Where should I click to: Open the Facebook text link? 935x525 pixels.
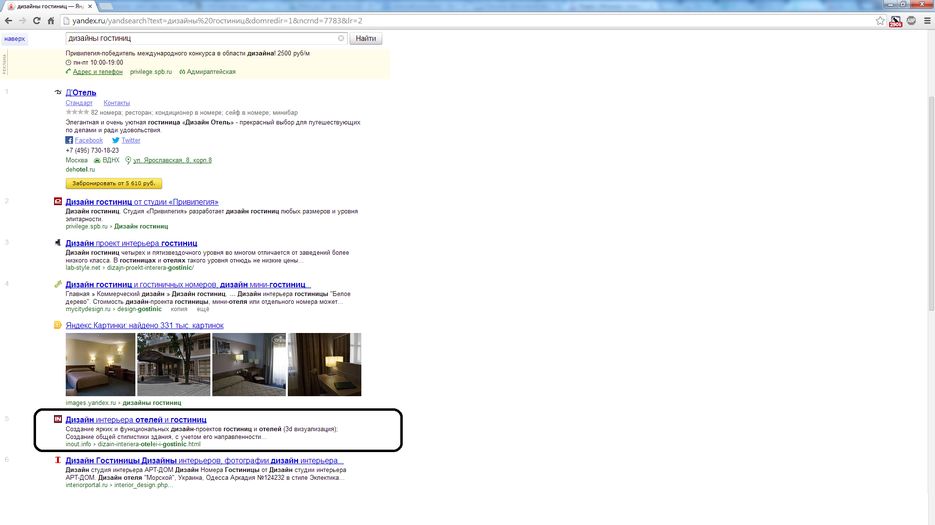[x=88, y=140]
